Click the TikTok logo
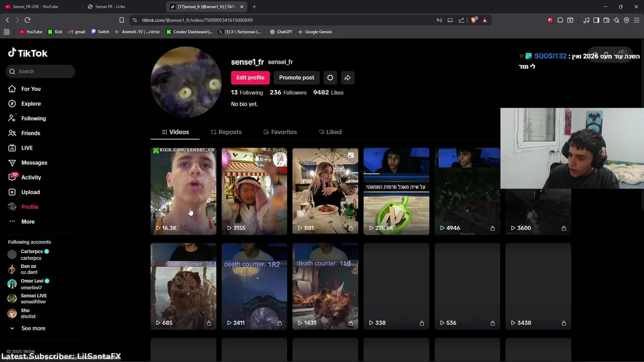Viewport: 644px width, 362px height. [28, 53]
